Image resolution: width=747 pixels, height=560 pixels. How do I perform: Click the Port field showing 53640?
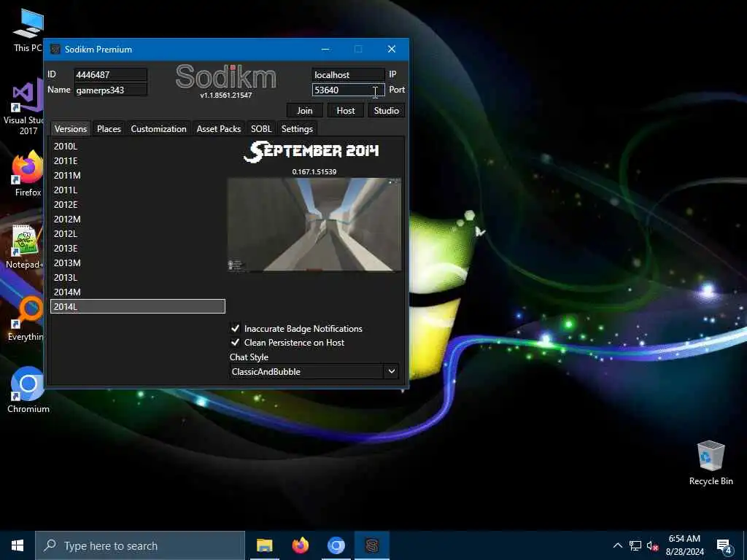pos(348,90)
